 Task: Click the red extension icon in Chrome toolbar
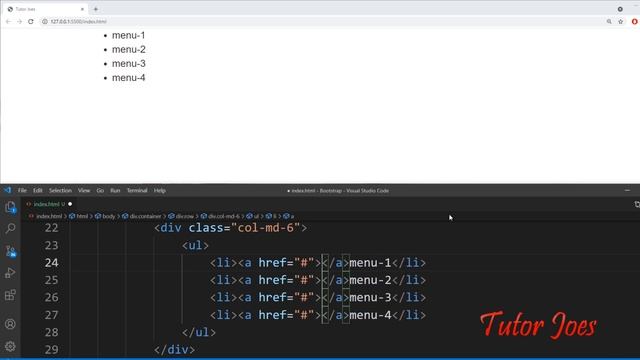click(x=635, y=21)
